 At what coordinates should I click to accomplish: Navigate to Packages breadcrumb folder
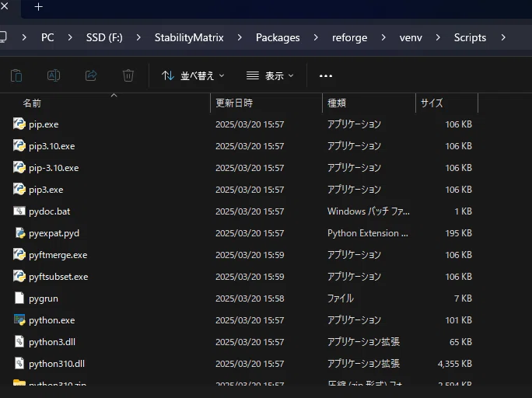tap(278, 37)
